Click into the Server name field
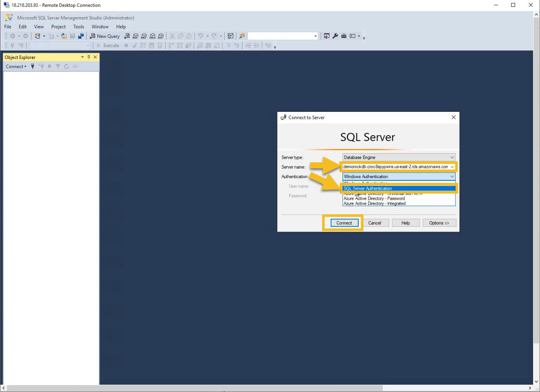Image resolution: width=540 pixels, height=392 pixels. 396,167
